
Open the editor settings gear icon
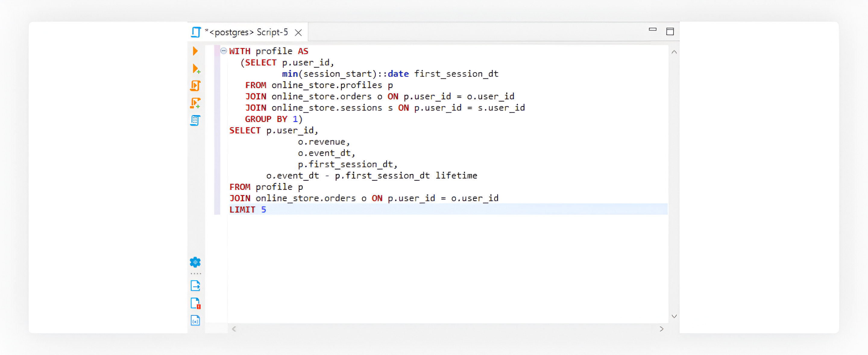pos(195,262)
